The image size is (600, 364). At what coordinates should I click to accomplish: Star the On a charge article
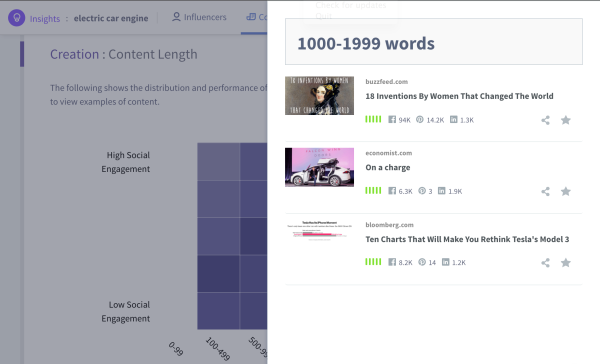[x=566, y=191]
